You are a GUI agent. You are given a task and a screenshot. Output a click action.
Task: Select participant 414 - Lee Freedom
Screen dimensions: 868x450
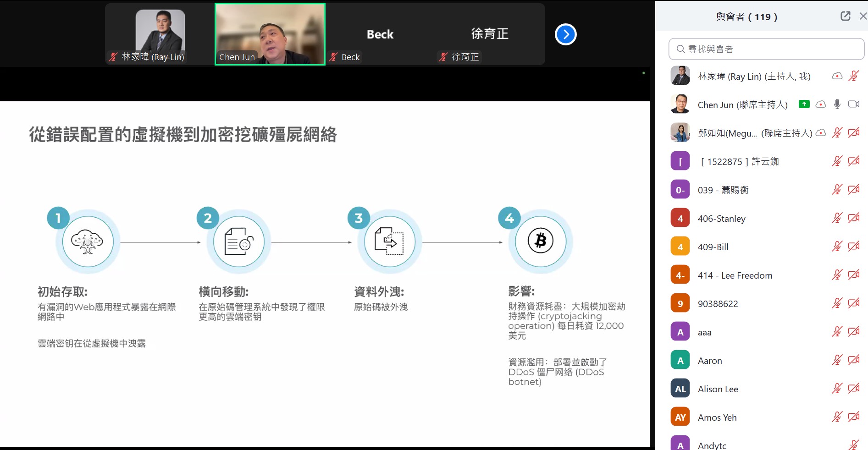[735, 275]
